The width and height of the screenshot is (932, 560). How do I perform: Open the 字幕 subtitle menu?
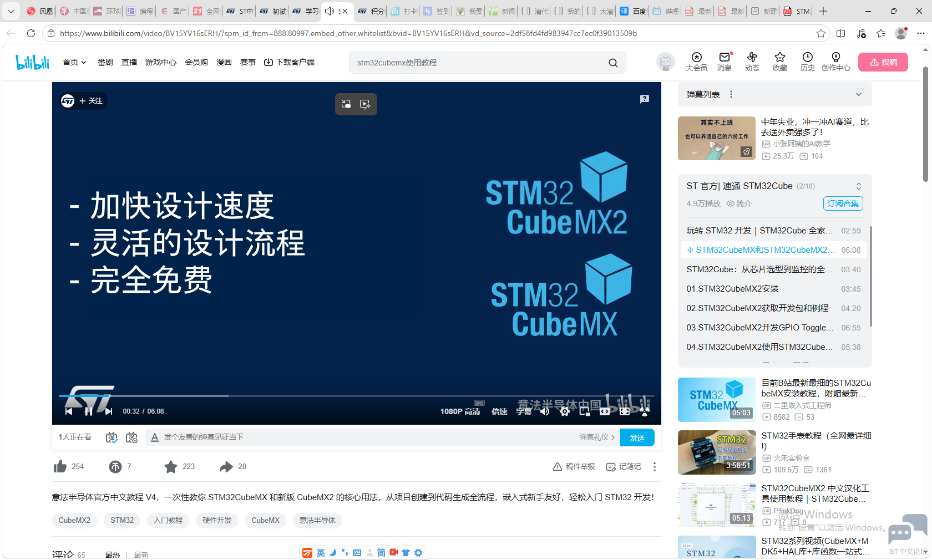(524, 411)
